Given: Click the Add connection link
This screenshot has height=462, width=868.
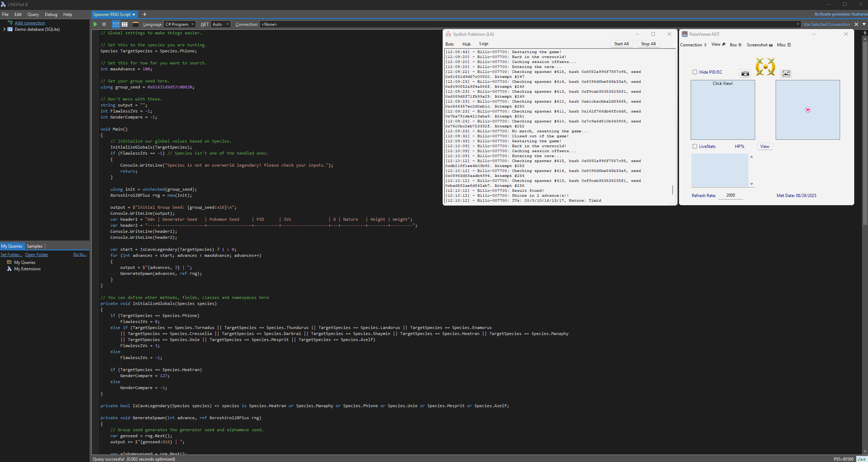Looking at the screenshot, I should coord(30,23).
